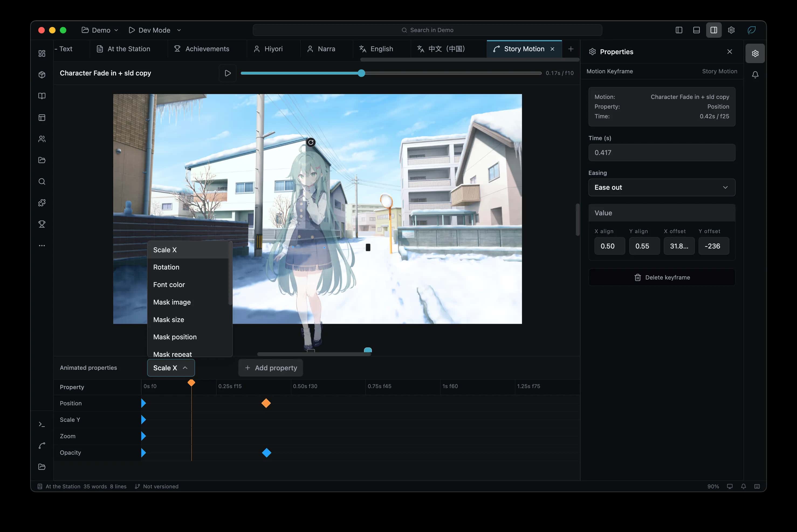Add a new tab with the plus button
This screenshot has height=532, width=797.
coord(571,49)
